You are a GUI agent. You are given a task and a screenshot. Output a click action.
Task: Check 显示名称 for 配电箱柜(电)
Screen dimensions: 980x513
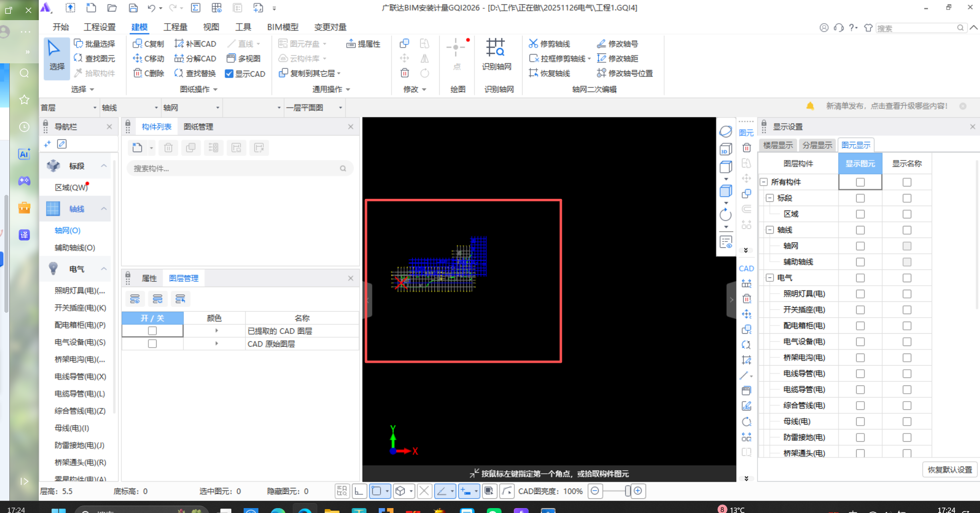click(907, 325)
